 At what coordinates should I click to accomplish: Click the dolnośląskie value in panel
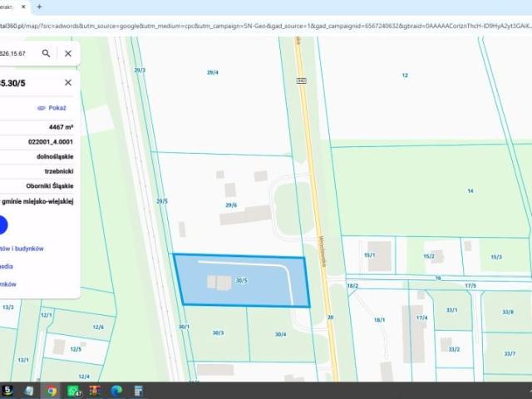pyautogui.click(x=55, y=157)
